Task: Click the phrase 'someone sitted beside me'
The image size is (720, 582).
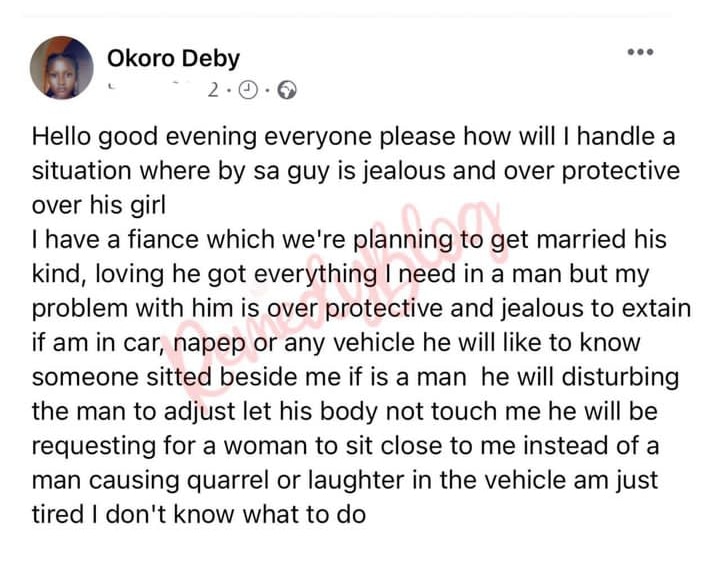Action: (x=186, y=377)
